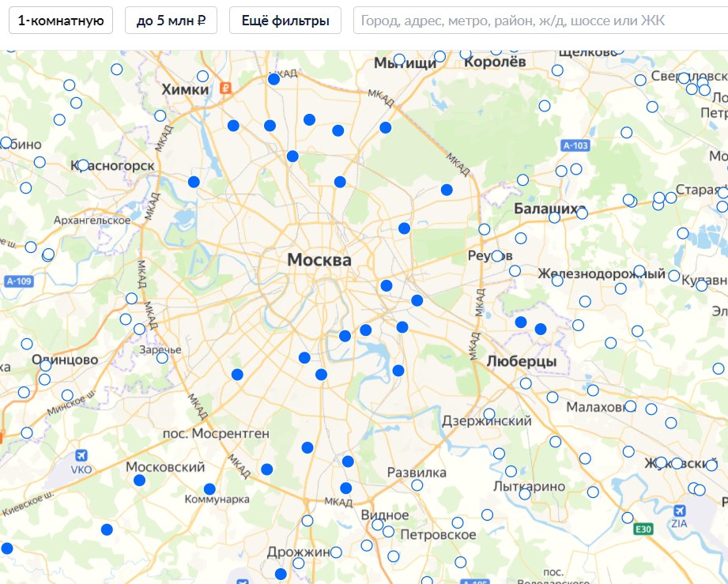
Task: Select marker above Дзержинский label
Action: pyautogui.click(x=489, y=414)
